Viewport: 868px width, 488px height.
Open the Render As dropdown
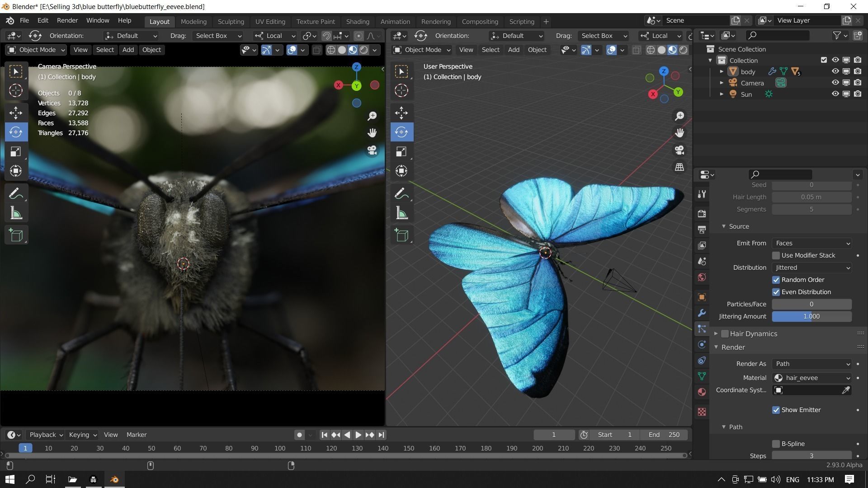click(811, 364)
